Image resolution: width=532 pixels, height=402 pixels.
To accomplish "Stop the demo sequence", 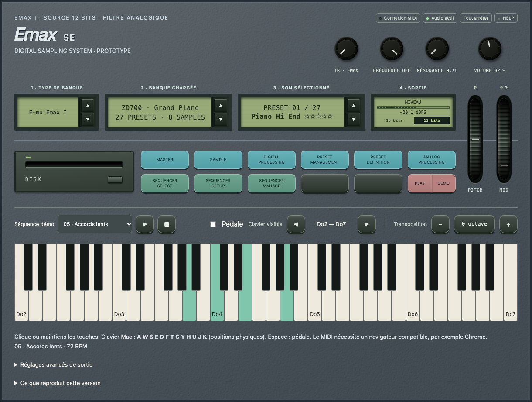I will click(167, 224).
